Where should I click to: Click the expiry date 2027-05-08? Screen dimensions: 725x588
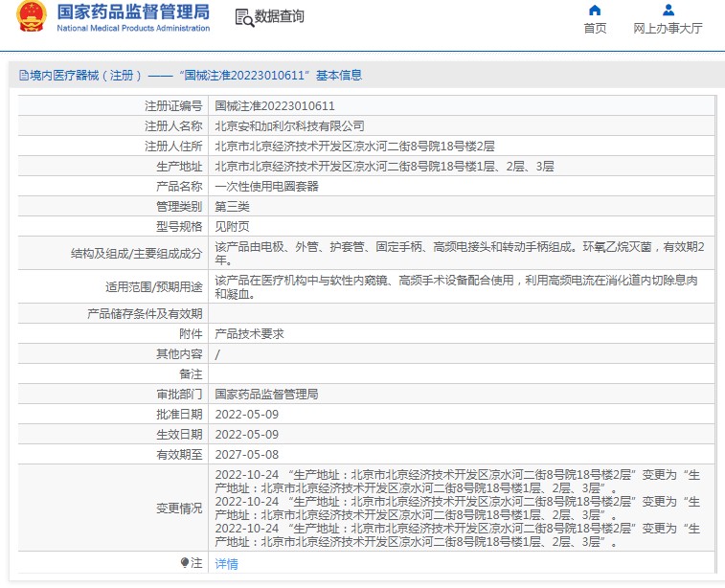tap(246, 455)
